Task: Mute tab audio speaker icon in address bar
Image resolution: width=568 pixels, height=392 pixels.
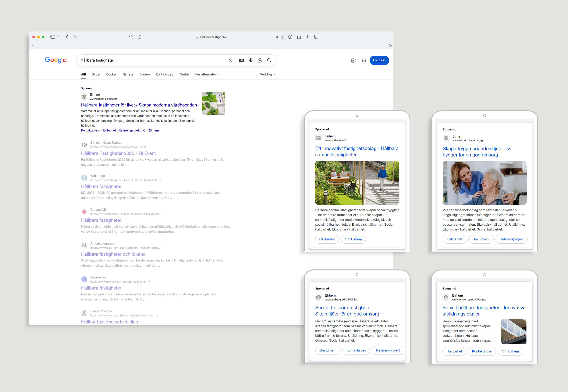Action: coord(277,37)
